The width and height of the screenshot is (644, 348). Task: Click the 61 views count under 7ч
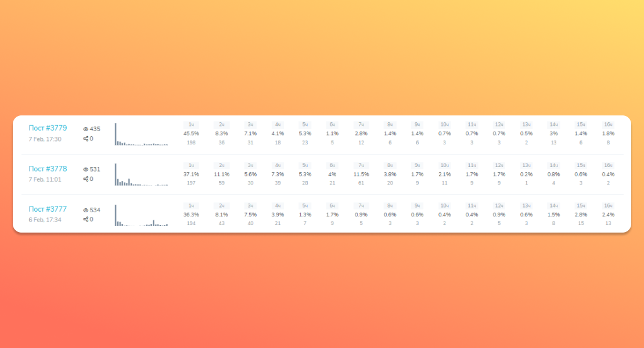pyautogui.click(x=361, y=183)
